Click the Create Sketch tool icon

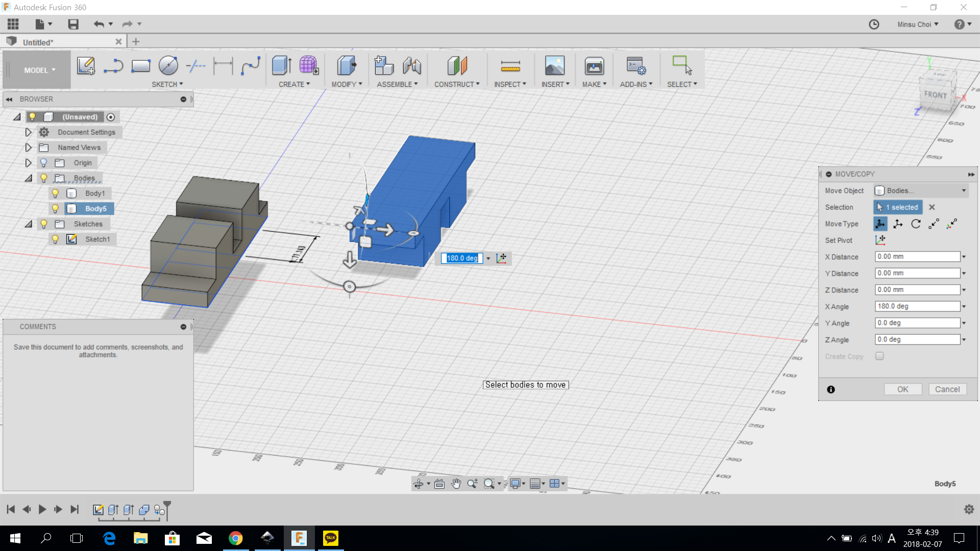pos(86,66)
